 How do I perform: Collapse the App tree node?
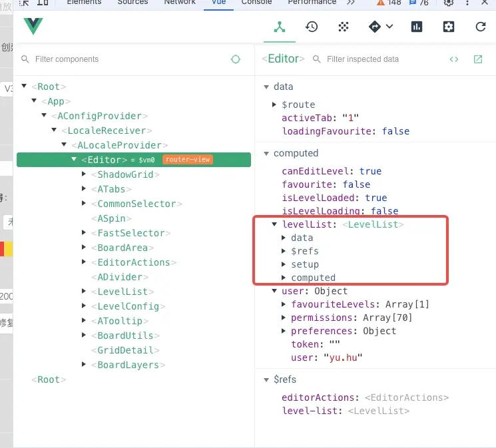click(34, 101)
